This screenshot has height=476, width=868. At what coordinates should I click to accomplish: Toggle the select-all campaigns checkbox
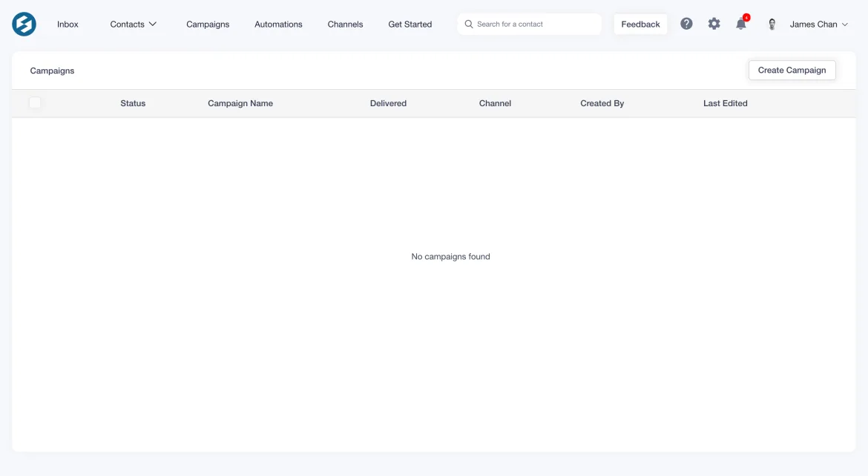(x=35, y=102)
